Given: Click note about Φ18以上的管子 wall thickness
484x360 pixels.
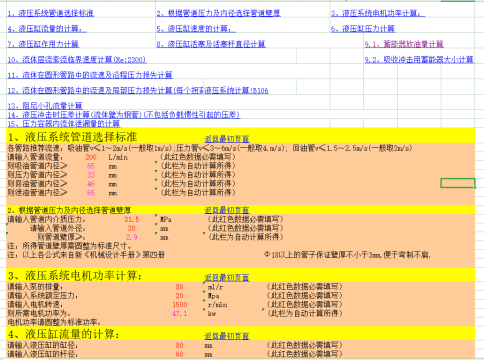Looking at the screenshot, I should 347,255.
